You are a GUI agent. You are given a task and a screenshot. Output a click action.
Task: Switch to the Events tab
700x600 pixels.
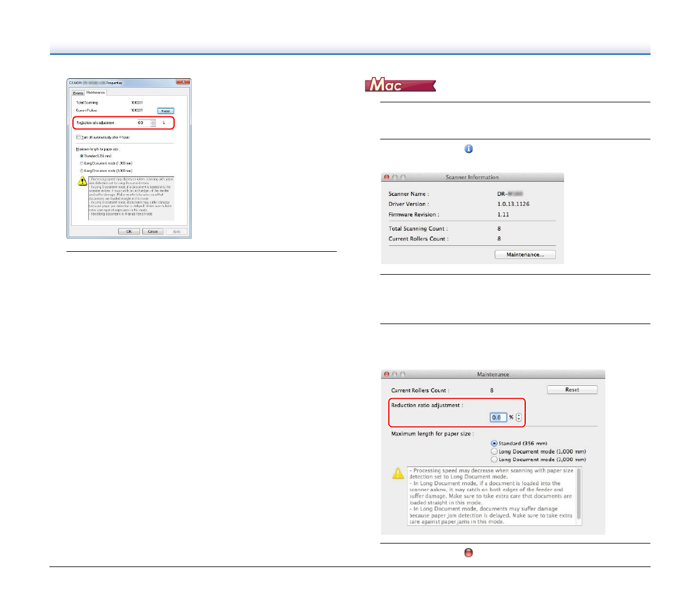pos(78,92)
